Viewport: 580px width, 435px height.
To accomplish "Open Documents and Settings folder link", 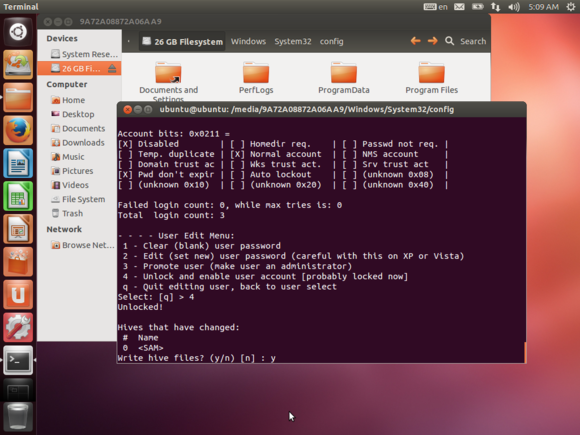I will (168, 81).
